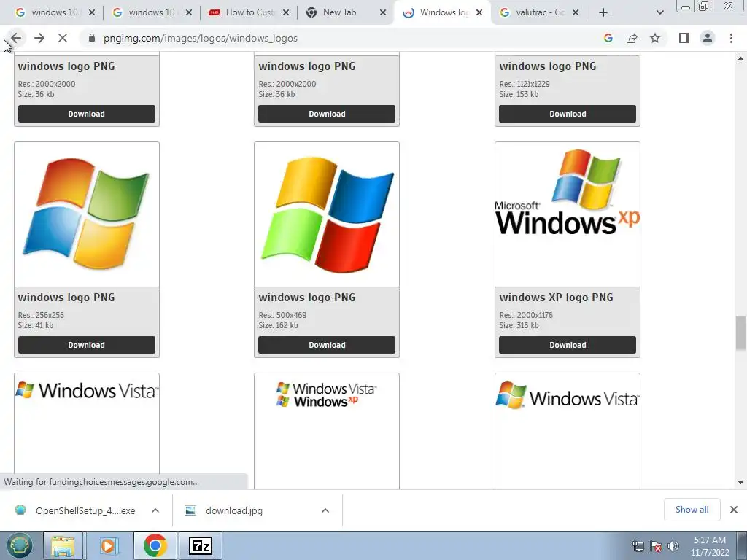Screen dimensions: 747x560
Task: Click scrollbar down arrow
Action: [740, 483]
